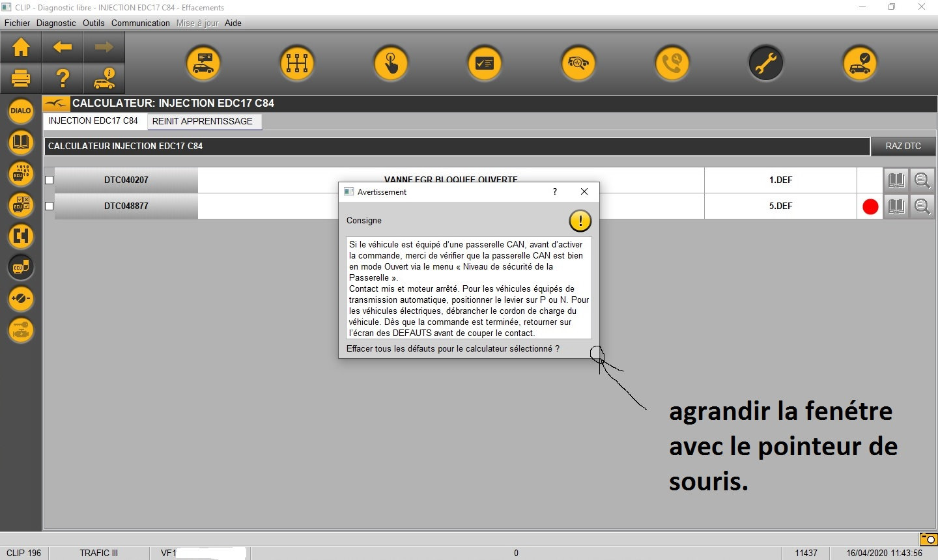Tick the checkbox for DTC048877
The width and height of the screenshot is (938, 560).
(x=49, y=206)
